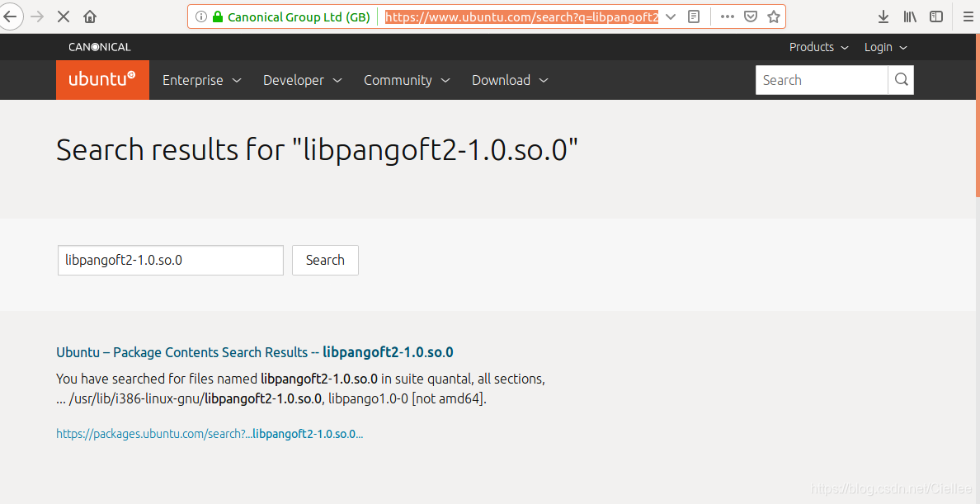The image size is (980, 504).
Task: Expand the Login dropdown
Action: point(886,47)
